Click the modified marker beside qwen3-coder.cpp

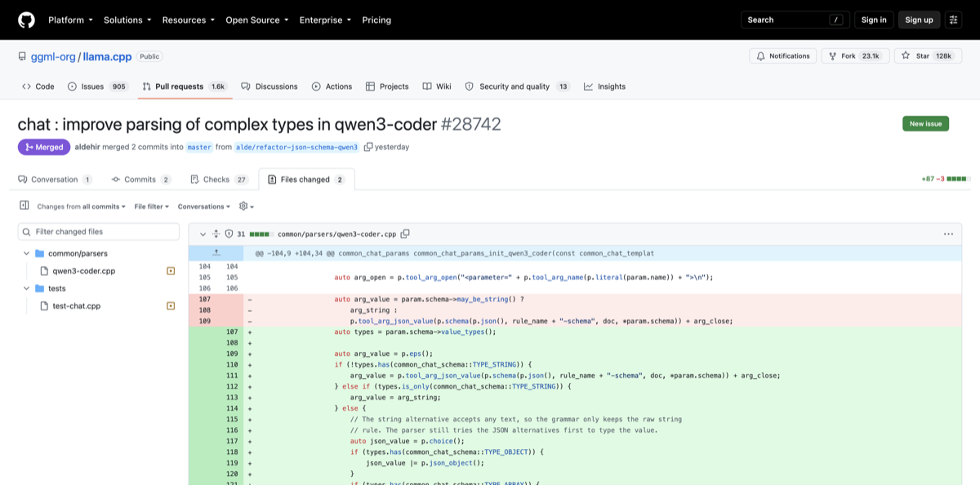click(171, 271)
